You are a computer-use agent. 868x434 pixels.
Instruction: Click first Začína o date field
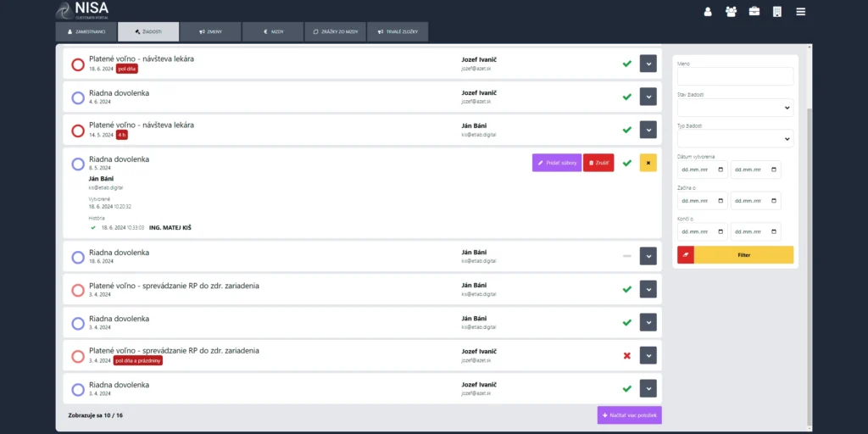pyautogui.click(x=703, y=200)
